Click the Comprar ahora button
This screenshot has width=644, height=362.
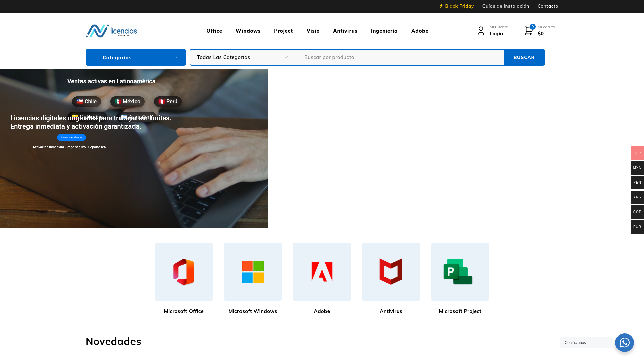[x=71, y=138]
